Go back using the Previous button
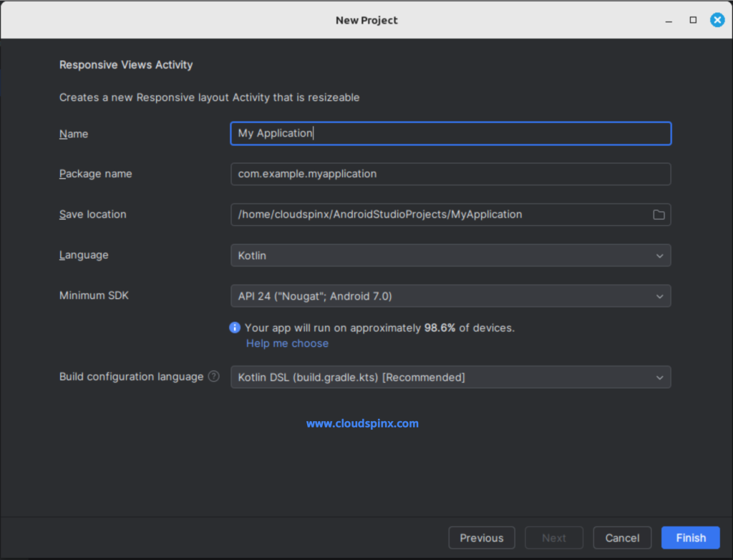 tap(481, 537)
